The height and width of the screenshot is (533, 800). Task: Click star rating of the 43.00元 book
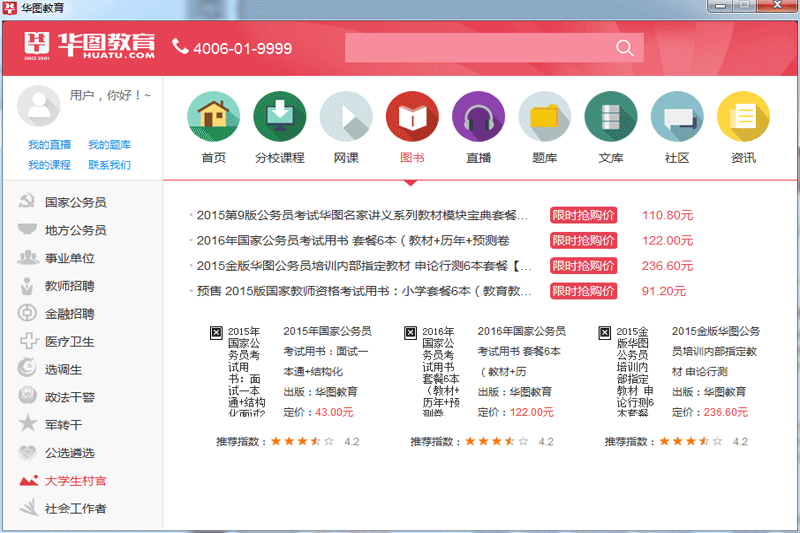302,442
